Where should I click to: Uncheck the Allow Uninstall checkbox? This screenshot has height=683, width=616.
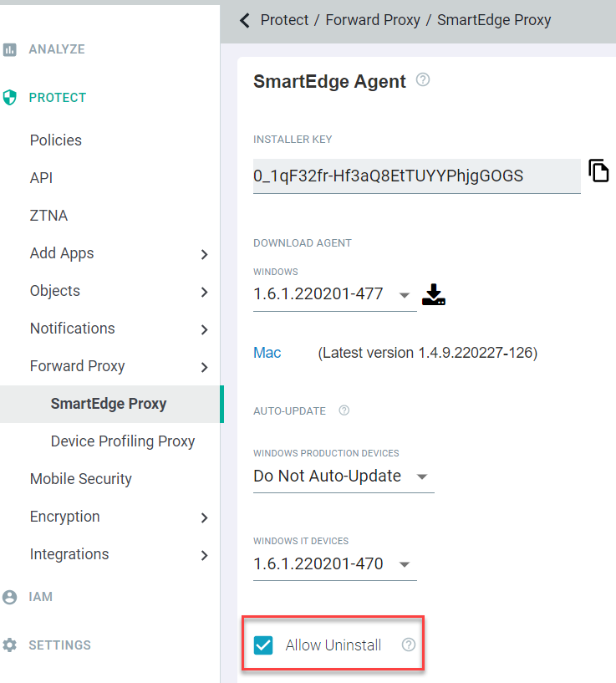pyautogui.click(x=263, y=645)
